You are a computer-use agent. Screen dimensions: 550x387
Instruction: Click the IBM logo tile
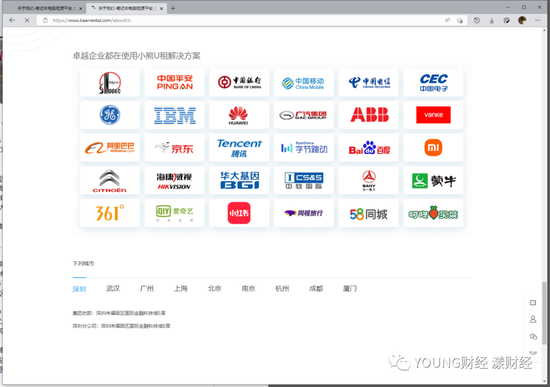(174, 115)
